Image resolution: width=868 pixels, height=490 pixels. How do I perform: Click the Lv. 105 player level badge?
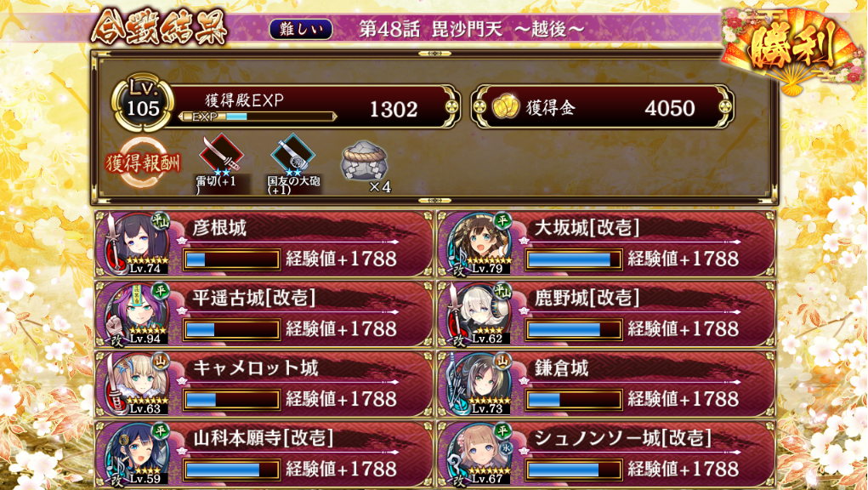(x=143, y=104)
